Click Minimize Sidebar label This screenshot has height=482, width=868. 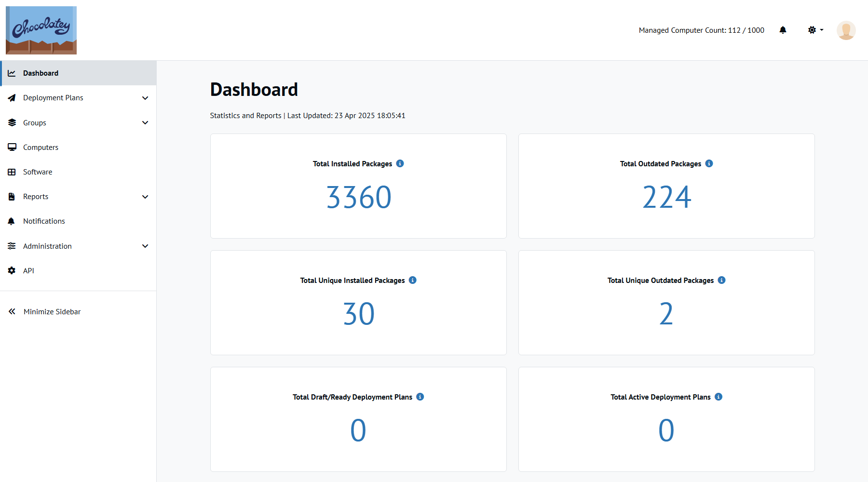pos(52,312)
